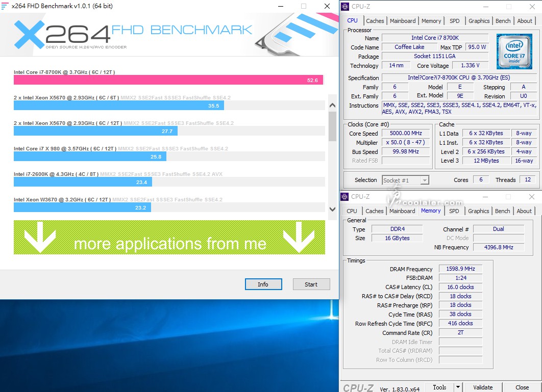Click the Code Name value Coffee Lake
Screen dimensions: 542x392
click(409, 47)
